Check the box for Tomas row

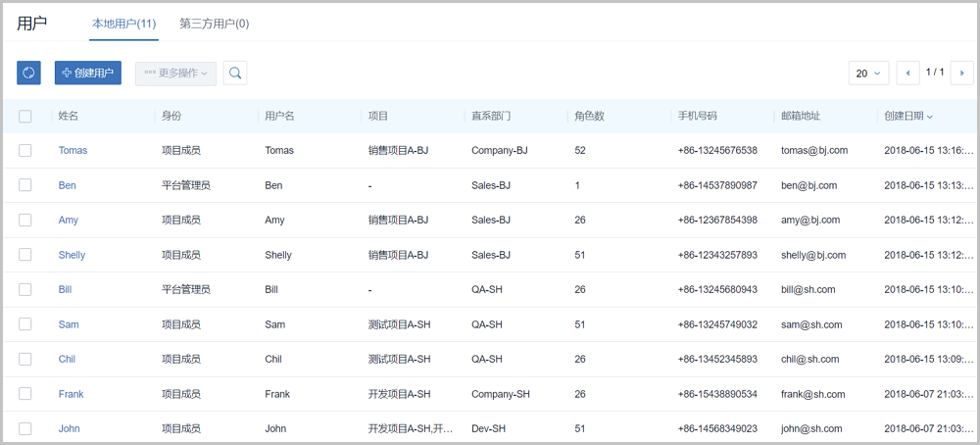click(25, 151)
